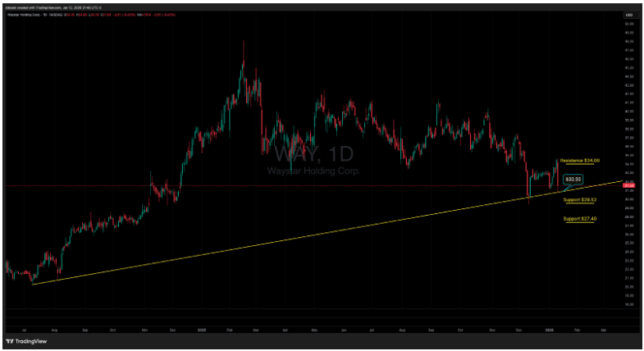Click the $30.93 price callout

[573, 180]
